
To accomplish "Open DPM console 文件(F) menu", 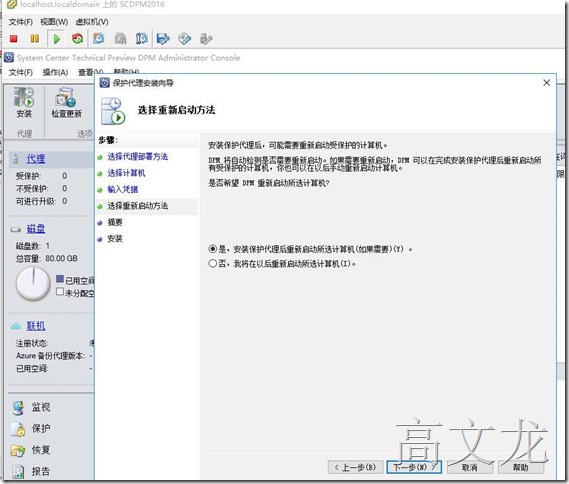I will point(21,72).
